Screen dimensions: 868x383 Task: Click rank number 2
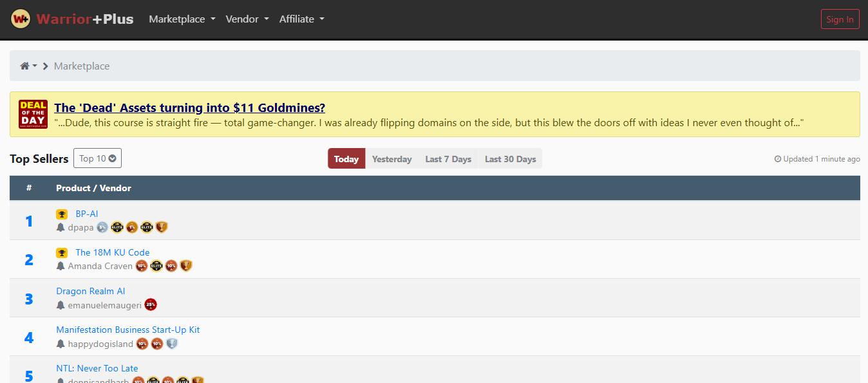(29, 259)
